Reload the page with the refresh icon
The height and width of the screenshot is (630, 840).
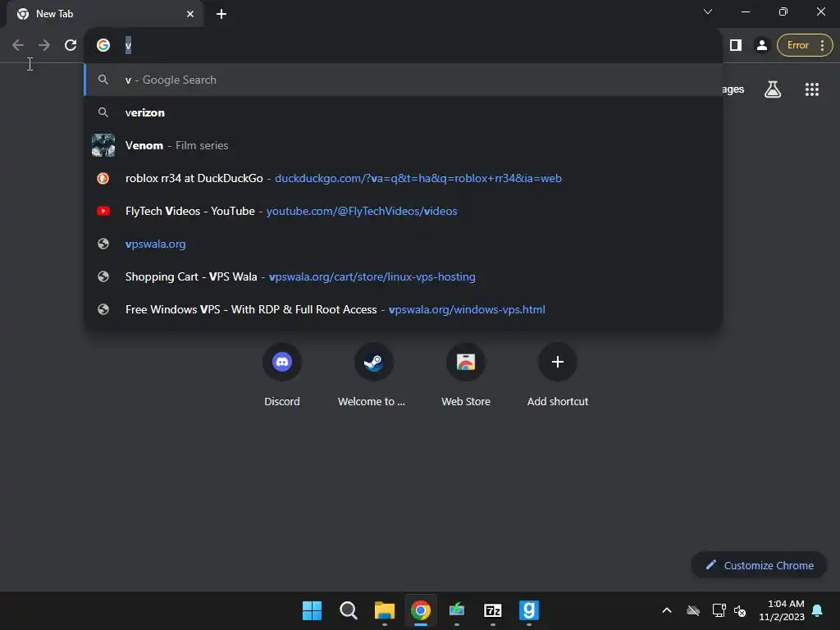[x=71, y=46]
